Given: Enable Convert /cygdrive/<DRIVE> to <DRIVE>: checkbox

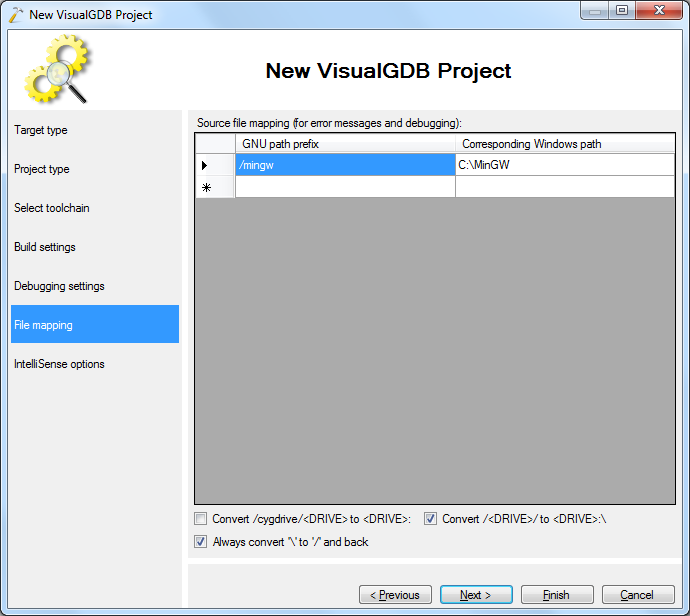Looking at the screenshot, I should point(201,519).
